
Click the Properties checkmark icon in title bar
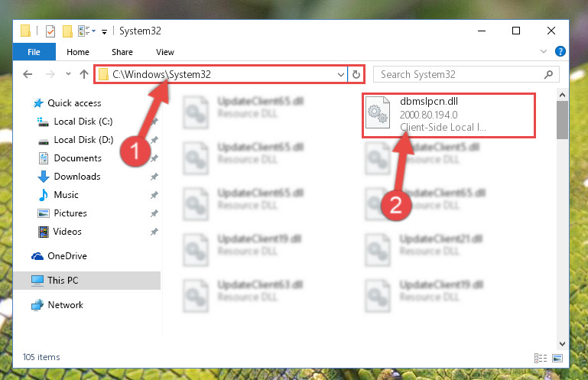pos(50,31)
